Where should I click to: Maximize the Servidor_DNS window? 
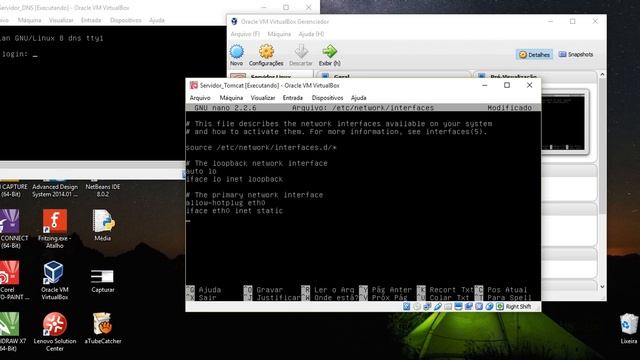[x=286, y=7]
